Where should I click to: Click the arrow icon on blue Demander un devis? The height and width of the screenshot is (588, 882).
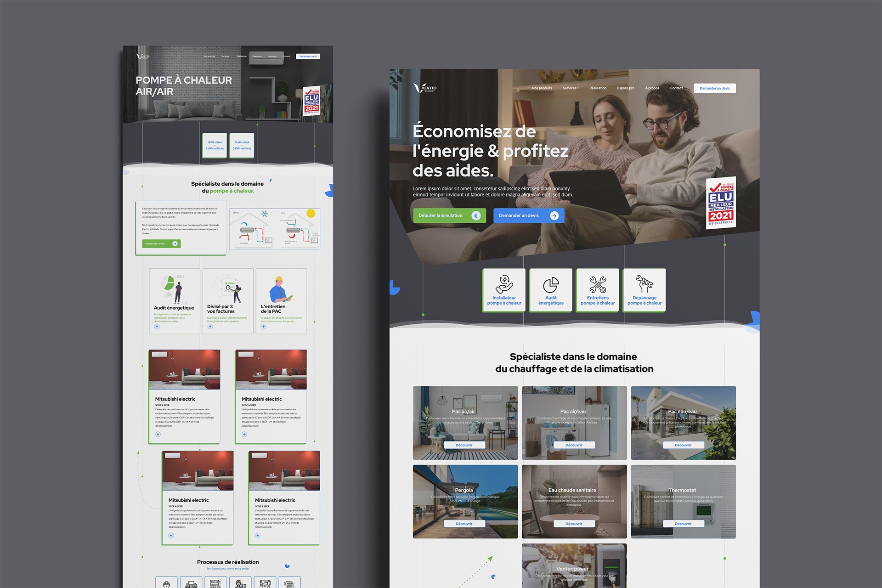(554, 215)
